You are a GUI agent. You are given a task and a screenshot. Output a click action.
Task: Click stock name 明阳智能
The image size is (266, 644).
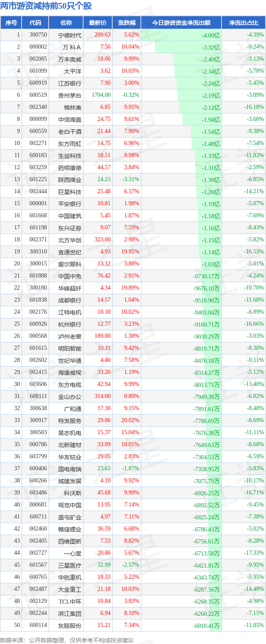pos(70,349)
